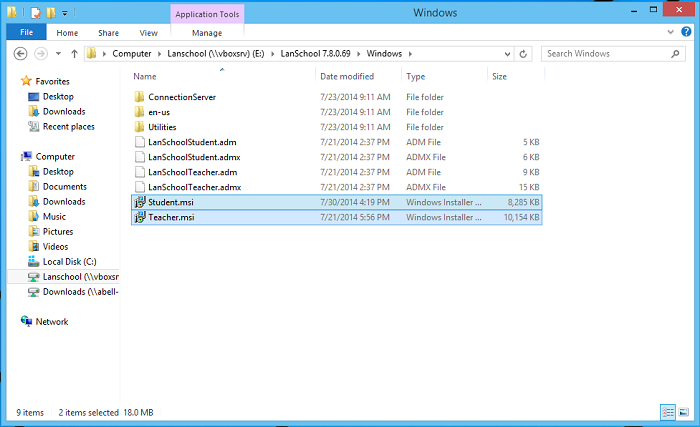The height and width of the screenshot is (427, 700).
Task: Minimize the Windows explorer window
Action: point(634,11)
